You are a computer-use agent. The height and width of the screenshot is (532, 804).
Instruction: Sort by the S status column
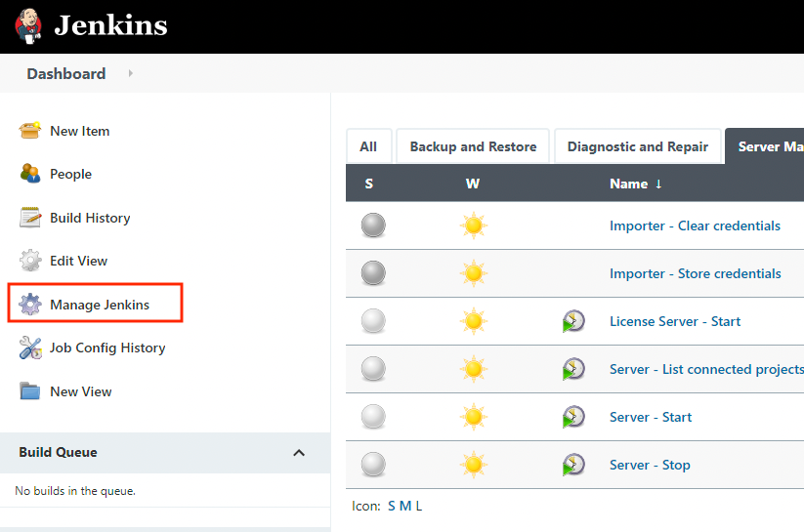tap(368, 184)
